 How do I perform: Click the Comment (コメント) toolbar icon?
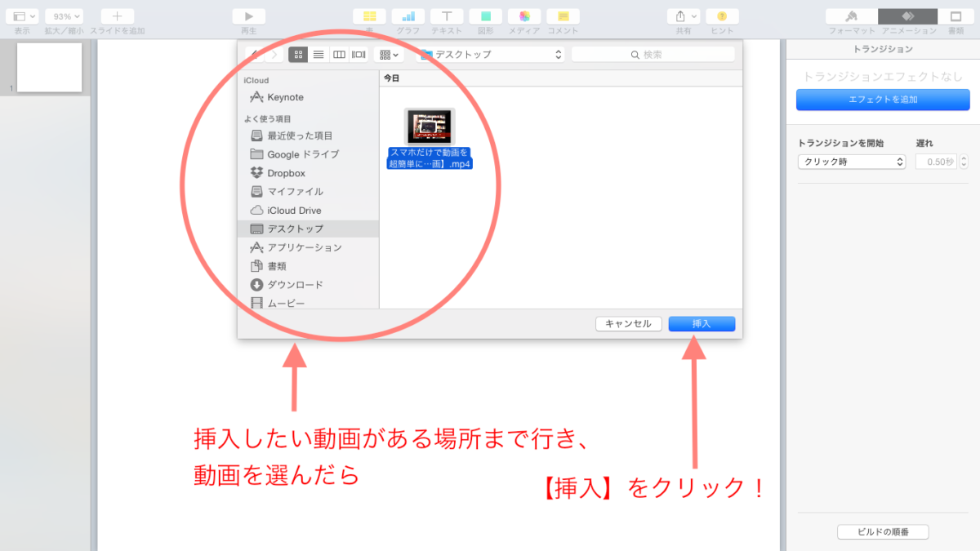pyautogui.click(x=563, y=16)
